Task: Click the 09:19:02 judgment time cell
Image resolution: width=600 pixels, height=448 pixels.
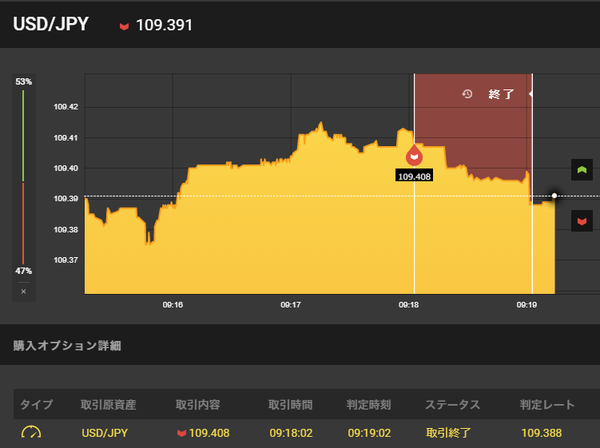Action: (x=369, y=433)
